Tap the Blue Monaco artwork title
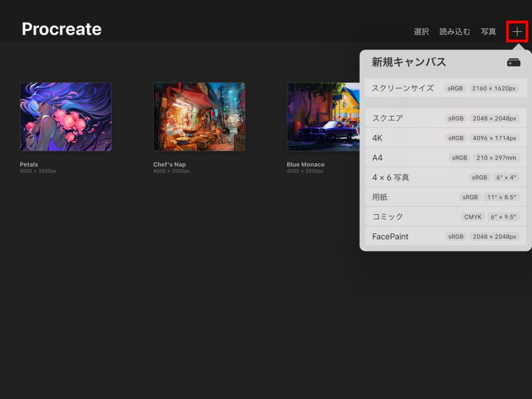The height and width of the screenshot is (399, 532). pos(305,164)
